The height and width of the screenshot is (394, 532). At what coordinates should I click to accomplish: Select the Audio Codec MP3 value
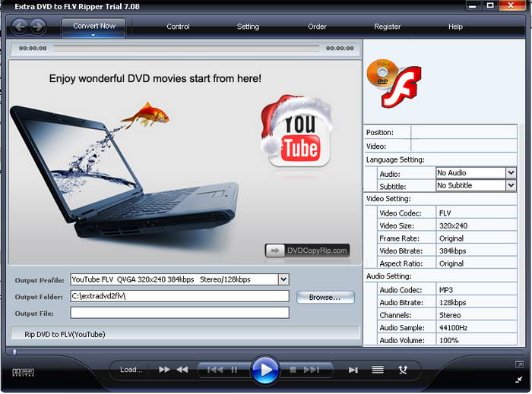(476, 290)
